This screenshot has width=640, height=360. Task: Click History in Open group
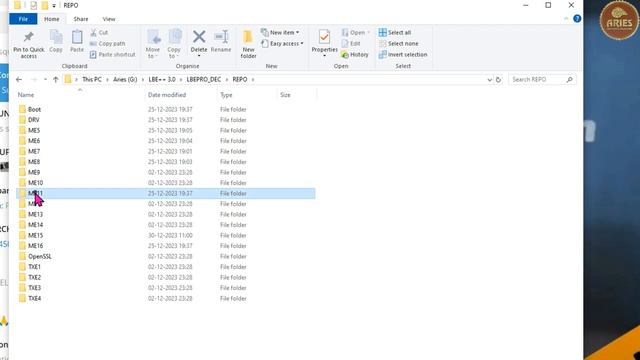355,54
